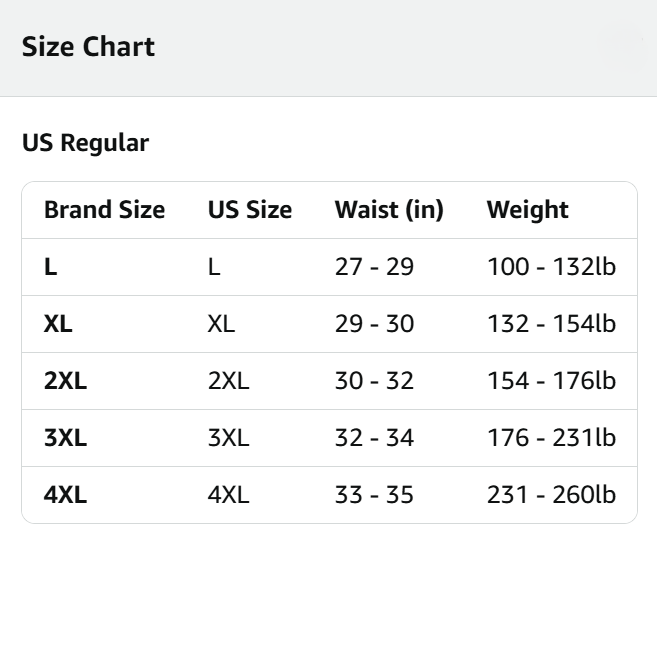Click the Size Chart title
Viewport: 657px width, 657px height.
click(88, 47)
